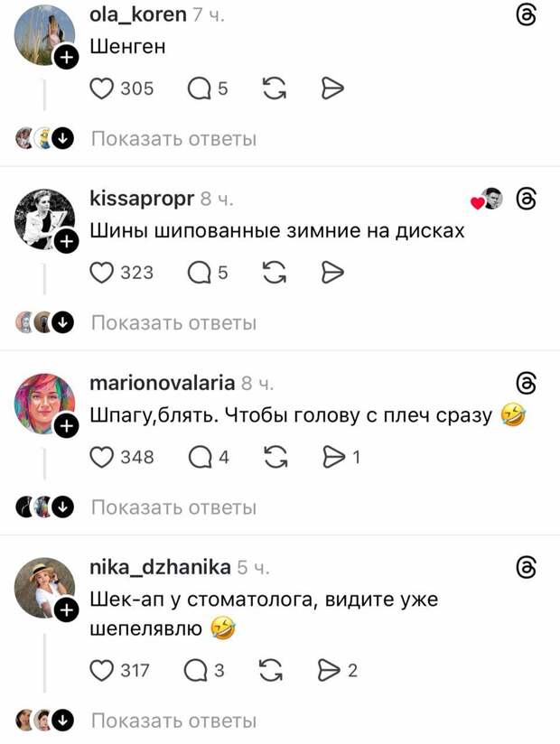Screen dimensions: 560x744
Task: Toggle like on nika_dzhanika's comment
Action: (x=101, y=671)
